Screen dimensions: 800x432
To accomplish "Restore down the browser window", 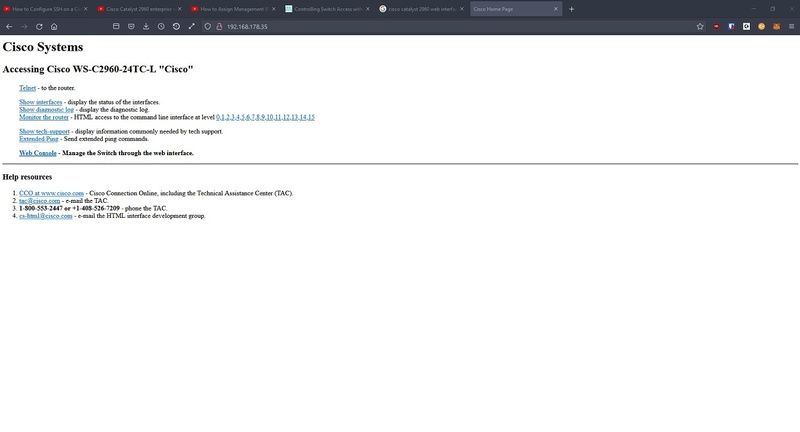I will [772, 9].
